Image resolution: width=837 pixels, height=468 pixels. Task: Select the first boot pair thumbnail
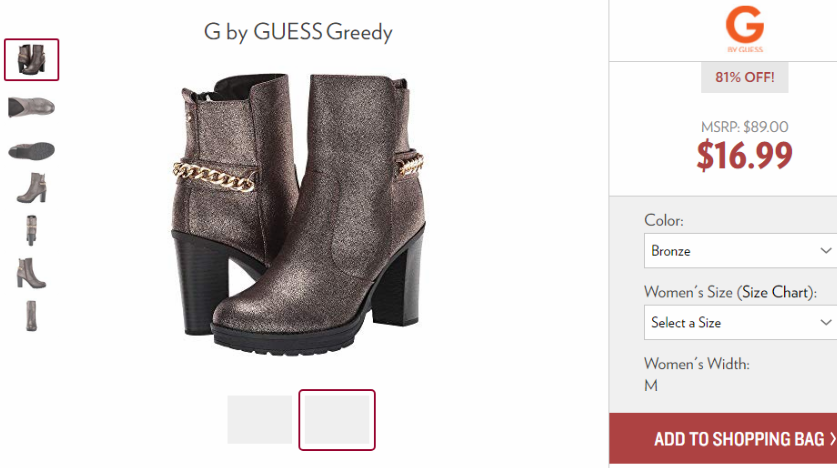[31, 60]
